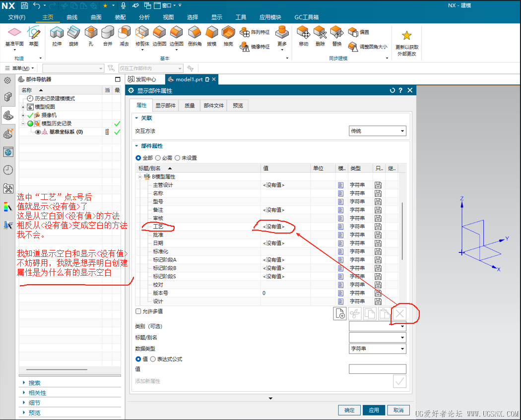The width and height of the screenshot is (521, 420).
Task: Expand the 搜索 section in navigator
Action: (x=35, y=383)
